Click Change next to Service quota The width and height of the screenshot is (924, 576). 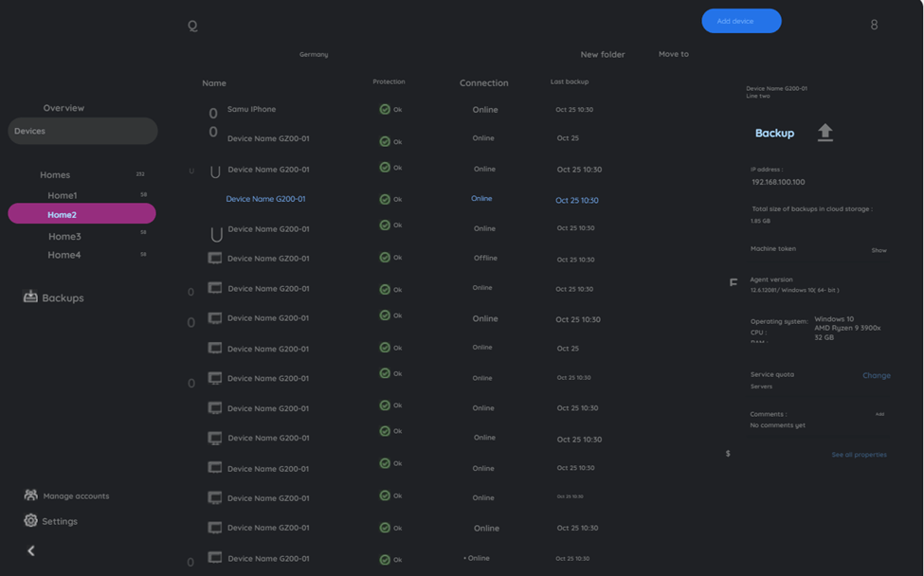876,376
